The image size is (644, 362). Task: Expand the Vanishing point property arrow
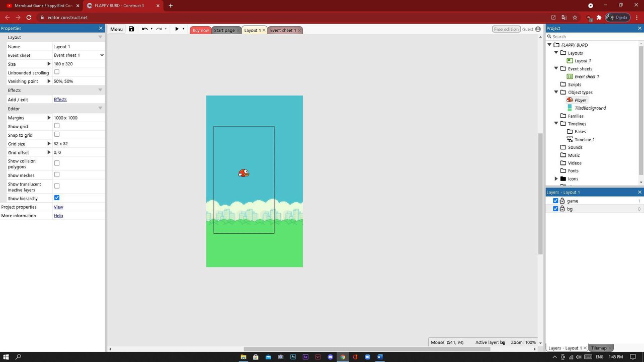coord(49,81)
